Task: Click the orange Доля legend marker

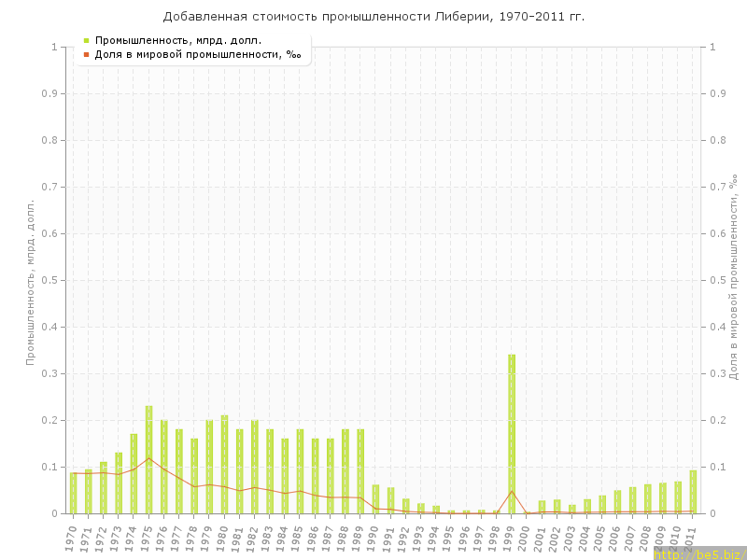Action: 86,54
